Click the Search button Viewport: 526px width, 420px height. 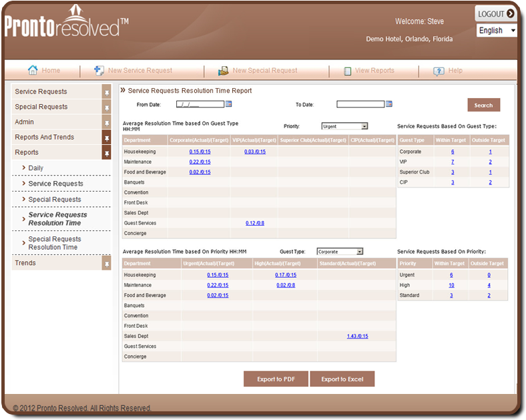click(x=484, y=105)
